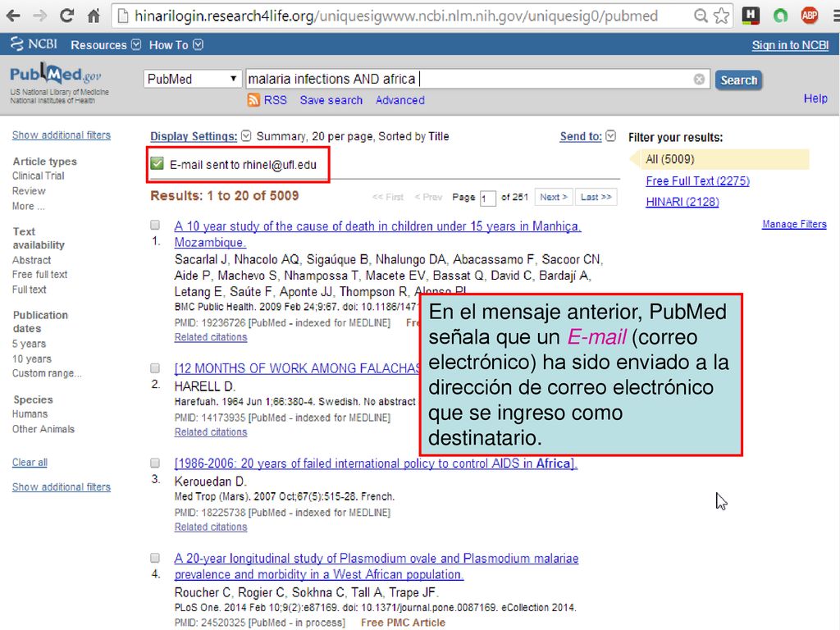Filter by HINARI (2128)
This screenshot has height=630, width=840.
682,202
